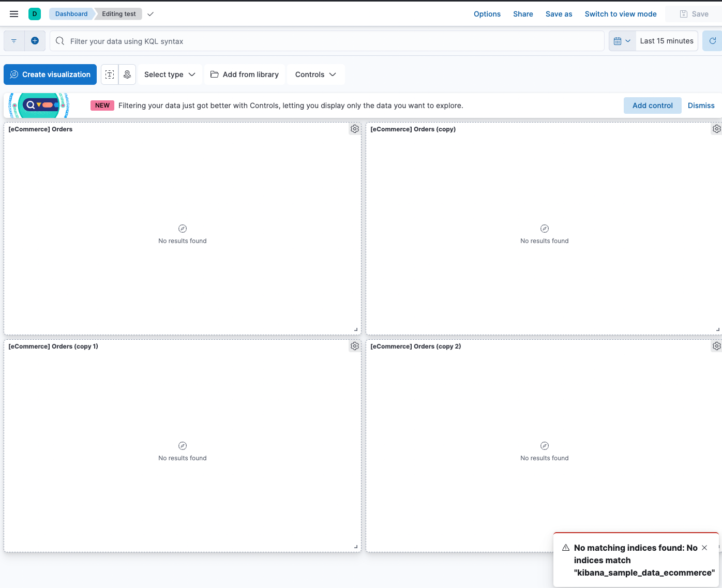Open the Select type dropdown
Image resolution: width=722 pixels, height=588 pixels.
tap(170, 74)
